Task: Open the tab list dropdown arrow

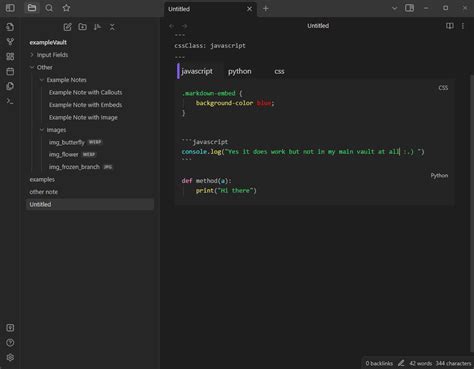Action: click(394, 8)
